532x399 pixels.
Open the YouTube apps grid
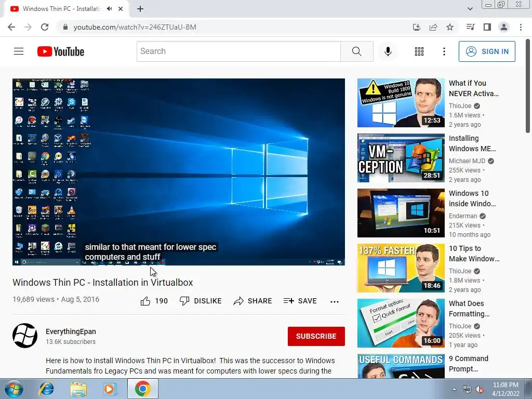click(419, 51)
